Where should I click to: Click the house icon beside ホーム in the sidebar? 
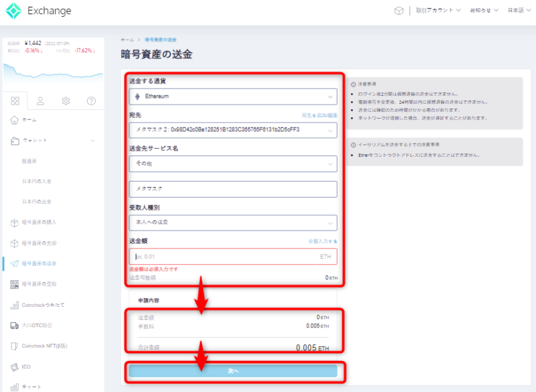14,120
